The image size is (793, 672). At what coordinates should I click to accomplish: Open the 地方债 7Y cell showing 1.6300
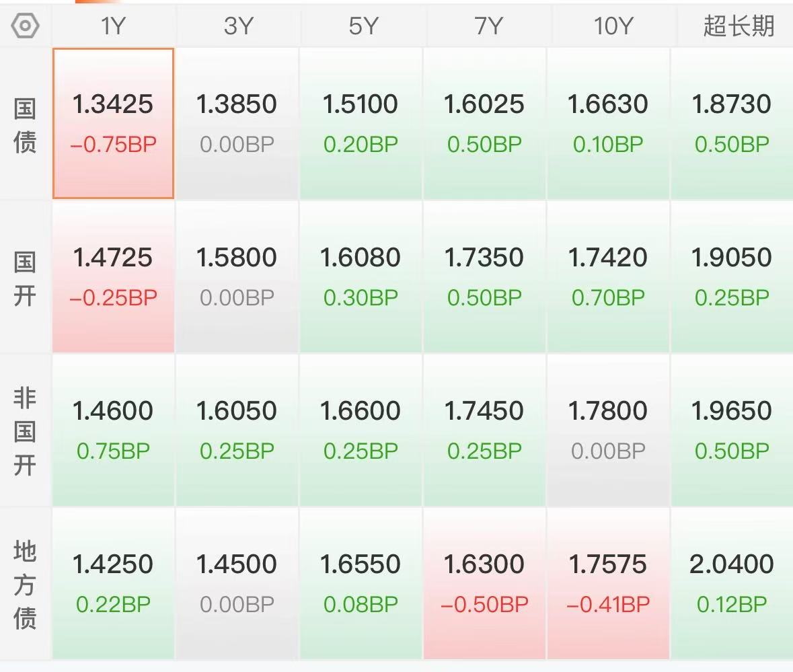[484, 583]
